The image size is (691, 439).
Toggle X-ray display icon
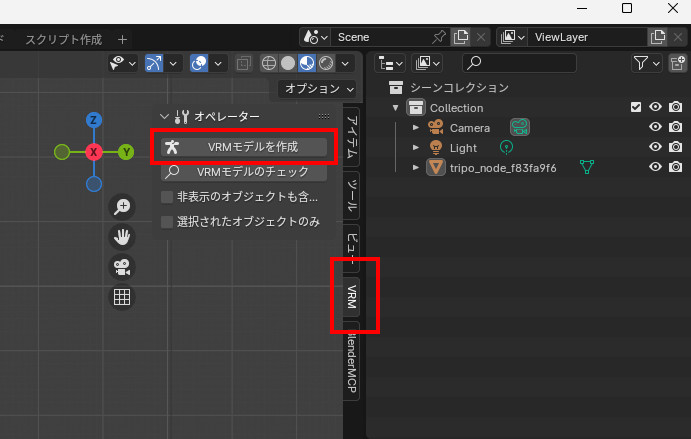coord(245,63)
